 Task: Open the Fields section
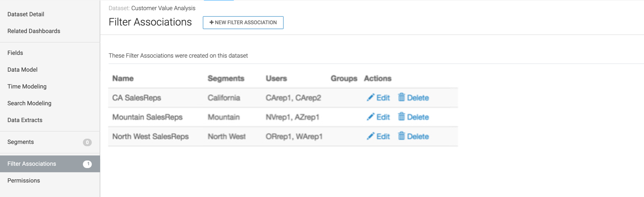[15, 53]
